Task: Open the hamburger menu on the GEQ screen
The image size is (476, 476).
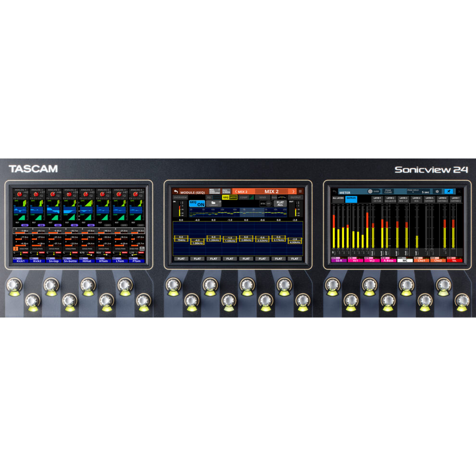Action: tap(301, 191)
